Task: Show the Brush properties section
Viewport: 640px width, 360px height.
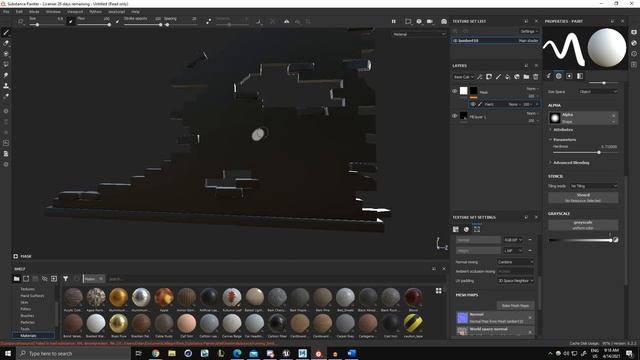Action: (549, 76)
